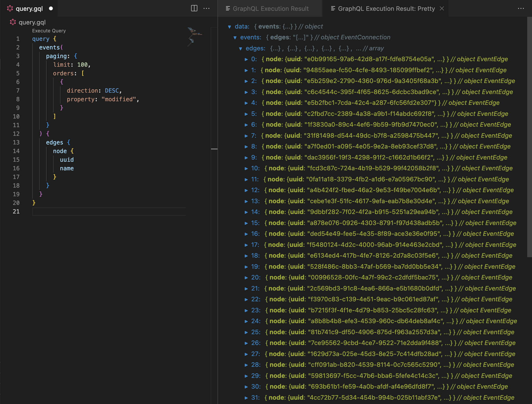The width and height of the screenshot is (532, 404).
Task: Close the Pretty execution result tab
Action: coord(442,8)
